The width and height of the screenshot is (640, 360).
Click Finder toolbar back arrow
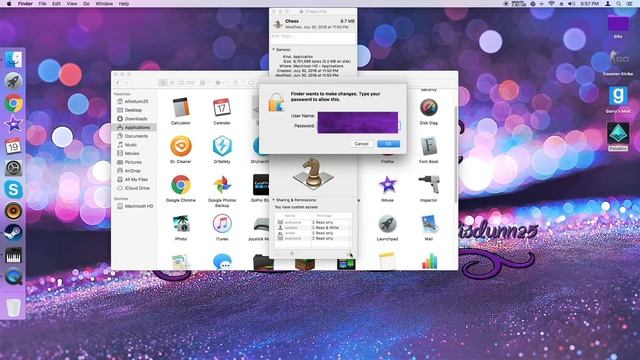pyautogui.click(x=118, y=83)
